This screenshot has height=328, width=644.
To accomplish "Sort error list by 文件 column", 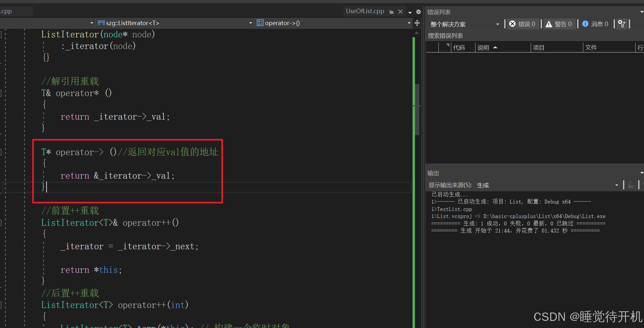I will click(x=609, y=47).
